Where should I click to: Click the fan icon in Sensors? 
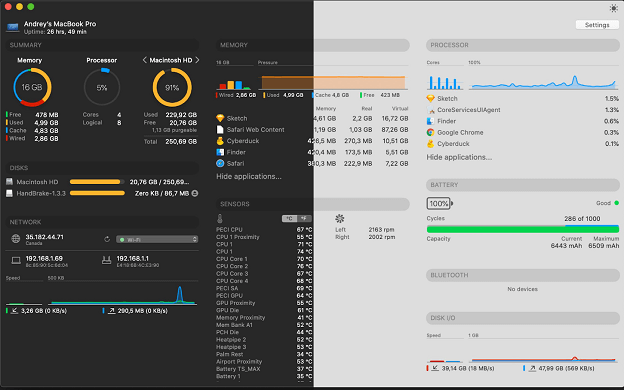click(x=339, y=218)
